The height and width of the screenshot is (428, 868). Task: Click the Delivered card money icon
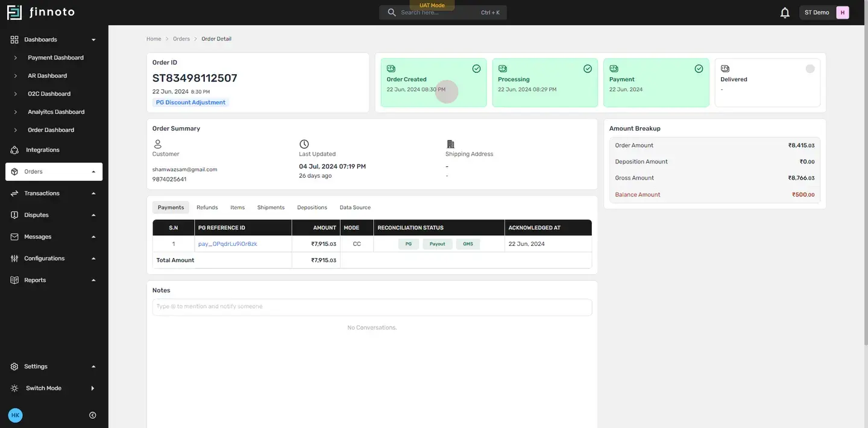725,69
